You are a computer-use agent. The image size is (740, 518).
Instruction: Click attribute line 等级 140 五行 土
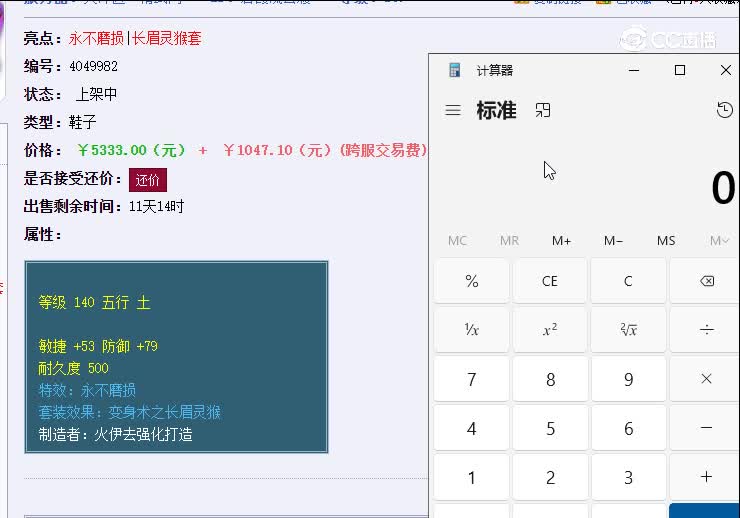coord(94,302)
